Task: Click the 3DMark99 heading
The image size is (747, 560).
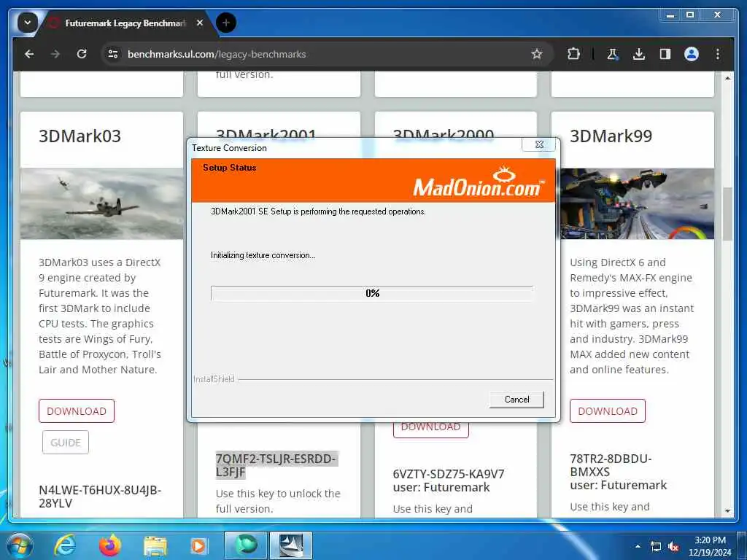Action: pyautogui.click(x=611, y=136)
